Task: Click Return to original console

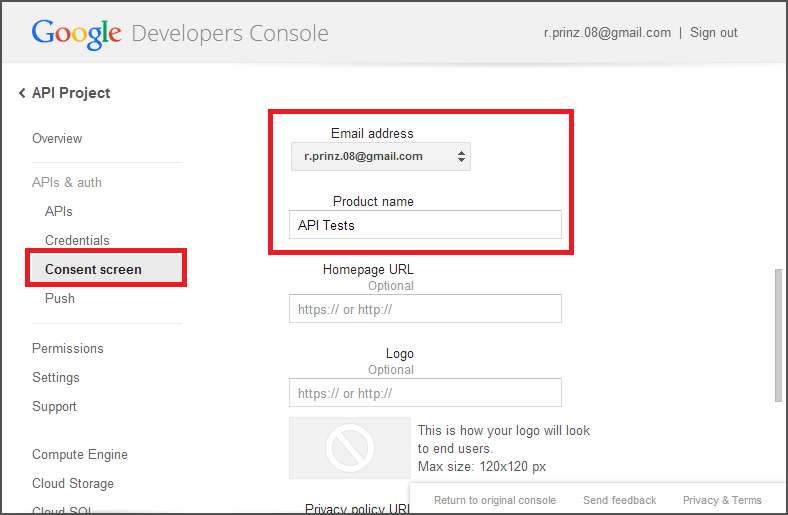Action: (495, 500)
